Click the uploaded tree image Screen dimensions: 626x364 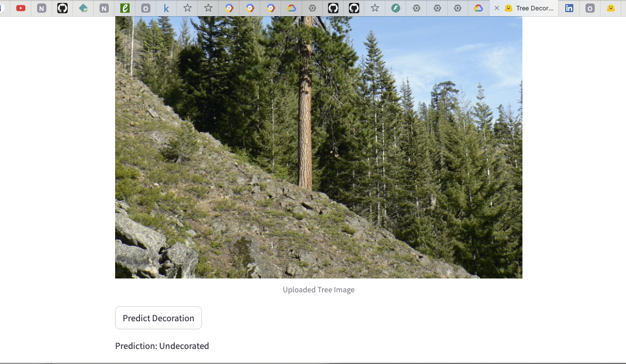318,147
